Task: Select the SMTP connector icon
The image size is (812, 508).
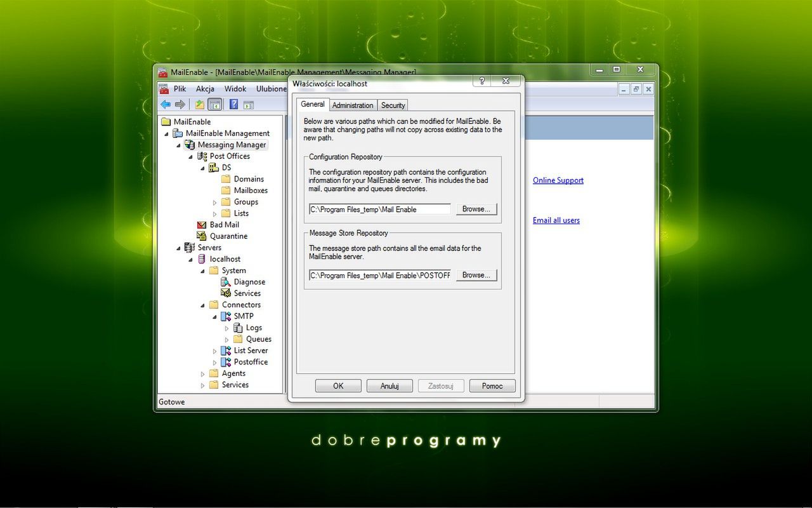Action: pos(226,316)
